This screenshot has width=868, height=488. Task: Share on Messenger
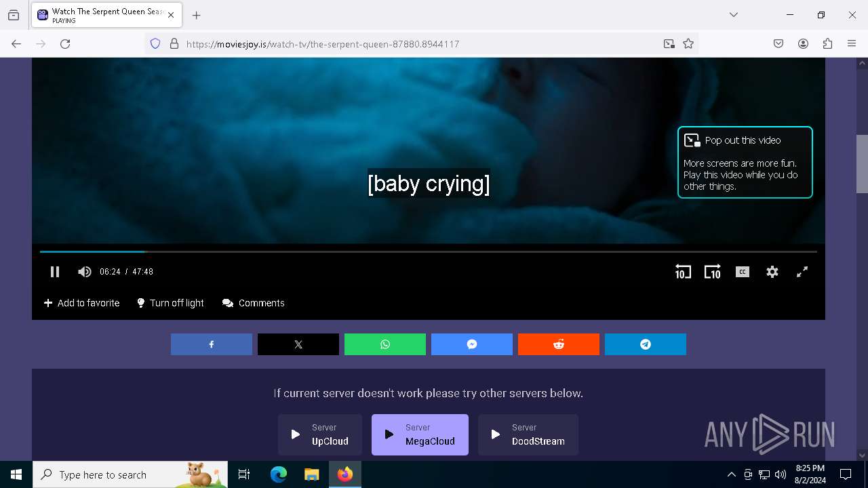[x=472, y=344]
